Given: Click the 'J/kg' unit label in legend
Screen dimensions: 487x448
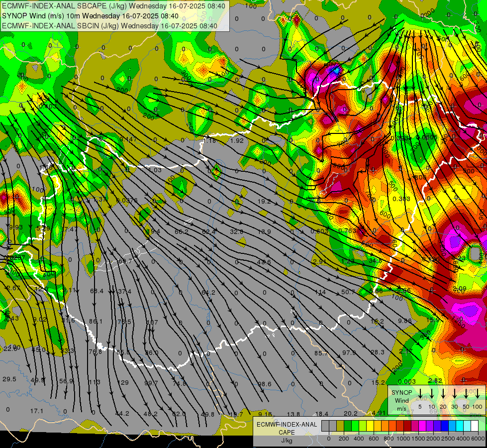Looking at the screenshot, I should click(x=287, y=441).
